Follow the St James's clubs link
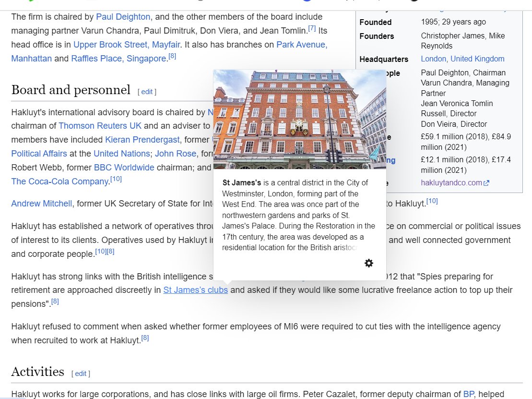This screenshot has width=532, height=399. click(x=195, y=290)
